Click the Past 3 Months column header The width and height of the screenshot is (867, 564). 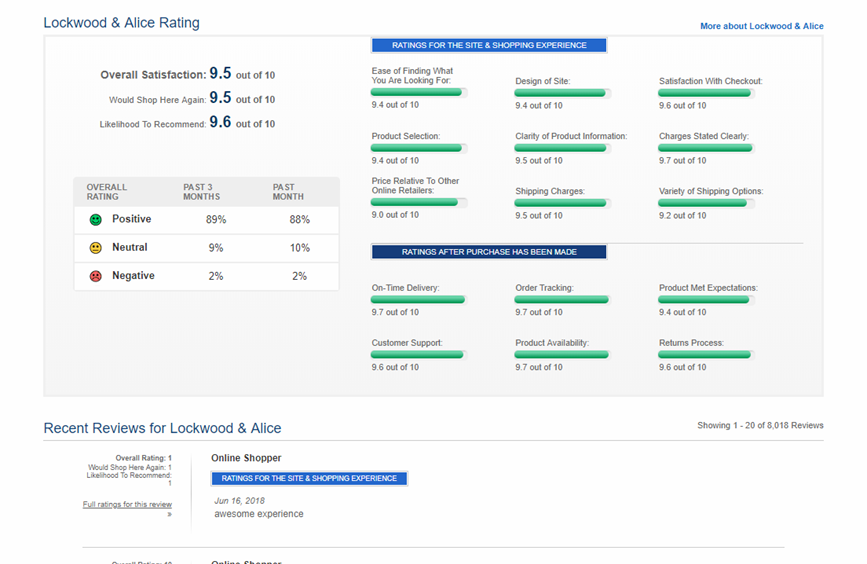(x=201, y=192)
